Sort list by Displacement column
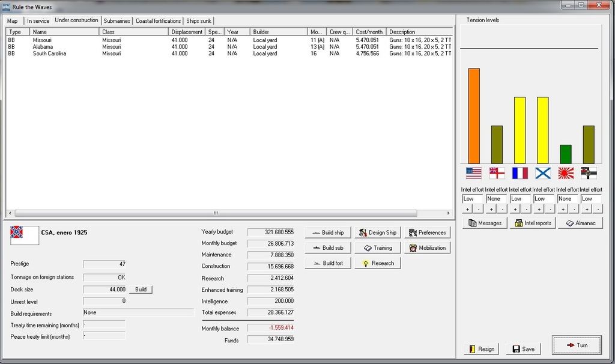 (x=187, y=32)
